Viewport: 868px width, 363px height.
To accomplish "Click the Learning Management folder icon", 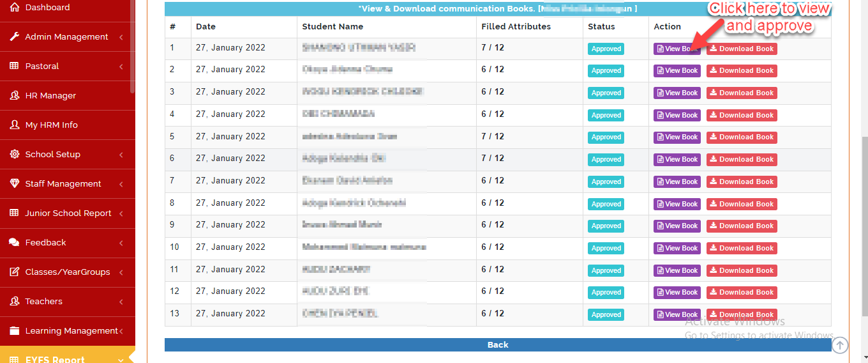I will 15,330.
